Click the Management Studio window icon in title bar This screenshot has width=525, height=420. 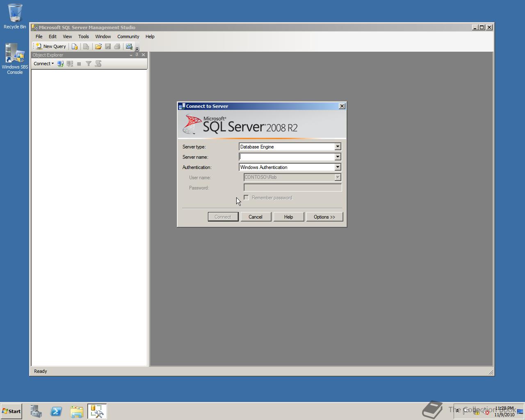[35, 27]
